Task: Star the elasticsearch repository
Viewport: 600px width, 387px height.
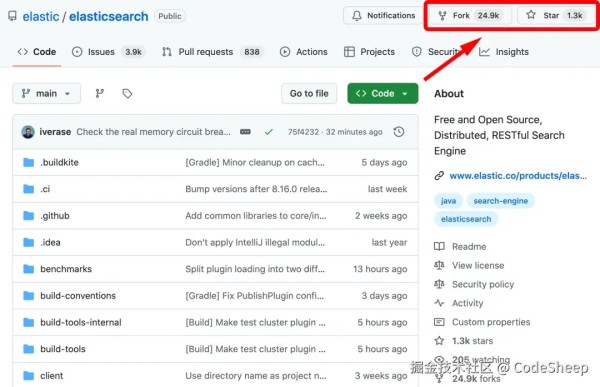Action: [x=556, y=16]
